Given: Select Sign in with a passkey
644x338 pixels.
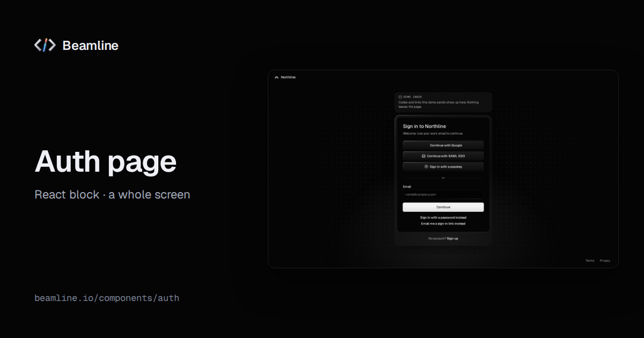Looking at the screenshot, I should [443, 167].
